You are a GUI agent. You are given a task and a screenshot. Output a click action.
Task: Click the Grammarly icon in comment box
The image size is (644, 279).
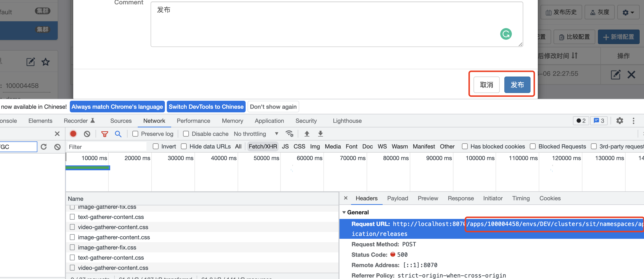point(506,34)
